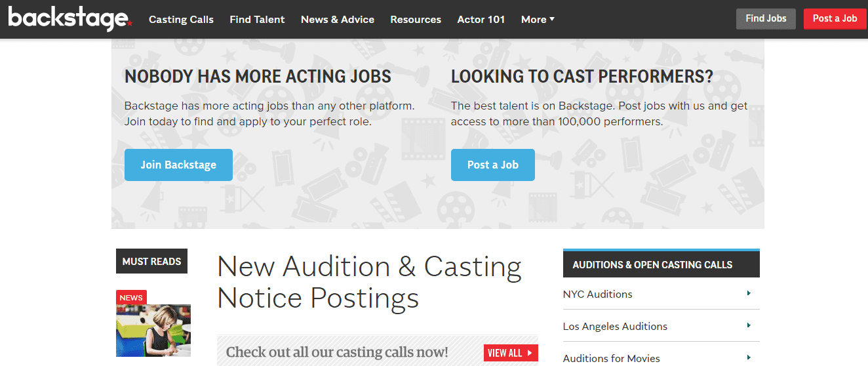Click the Find Jobs button
The height and width of the screenshot is (366, 868).
766,19
